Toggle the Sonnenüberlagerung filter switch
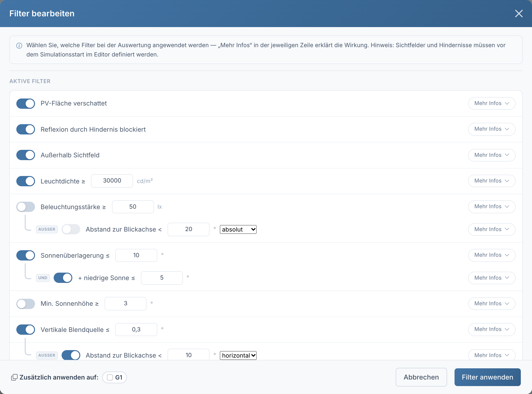Viewport: 532px width, 394px height. 25,255
